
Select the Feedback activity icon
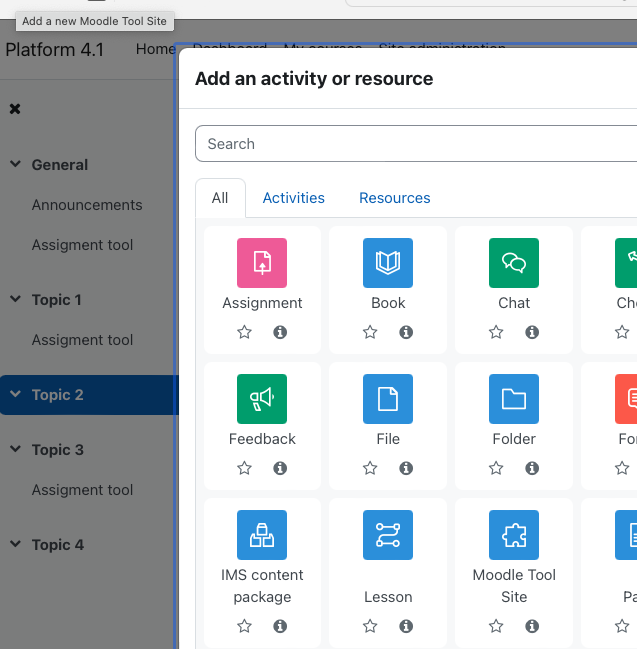[262, 399]
